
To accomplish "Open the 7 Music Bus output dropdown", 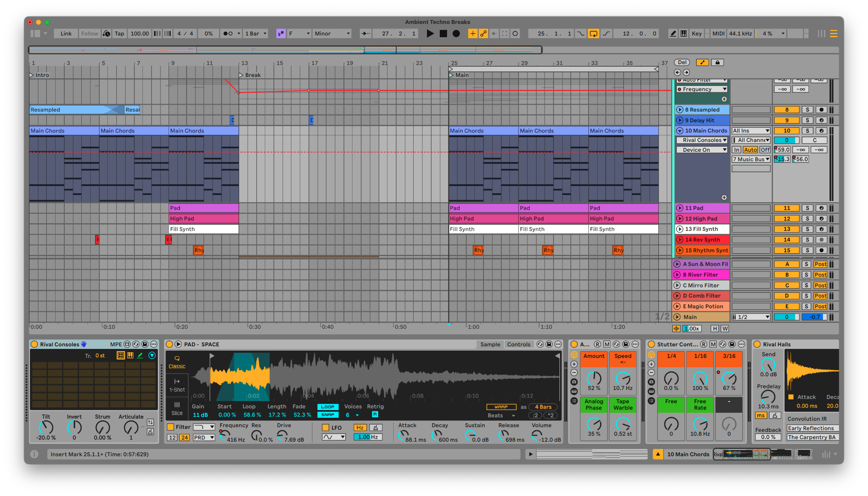I will (x=751, y=159).
